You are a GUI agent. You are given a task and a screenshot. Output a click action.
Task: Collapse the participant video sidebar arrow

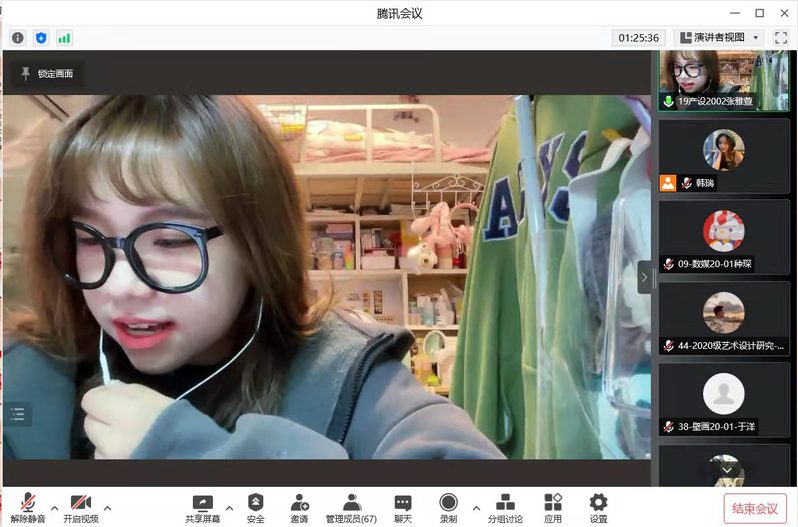pos(645,277)
